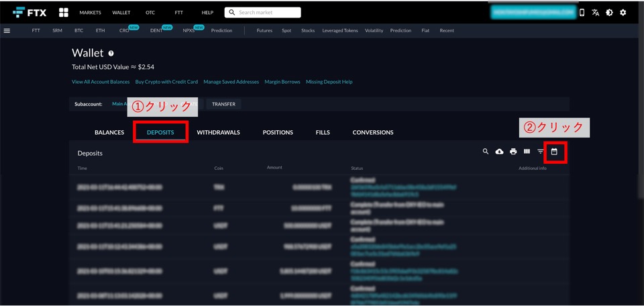Screen dimensions: 644x306
Task: Click View All Account Balances link
Action: [x=101, y=82]
